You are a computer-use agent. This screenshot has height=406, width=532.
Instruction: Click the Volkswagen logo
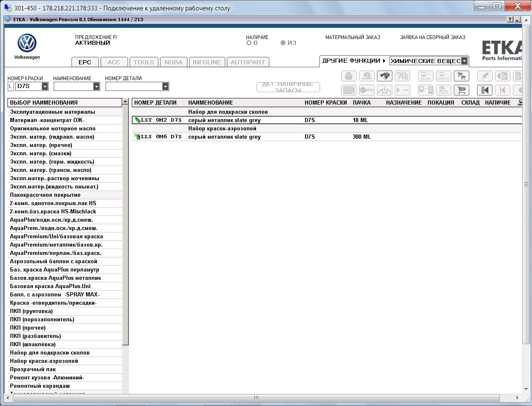(27, 44)
